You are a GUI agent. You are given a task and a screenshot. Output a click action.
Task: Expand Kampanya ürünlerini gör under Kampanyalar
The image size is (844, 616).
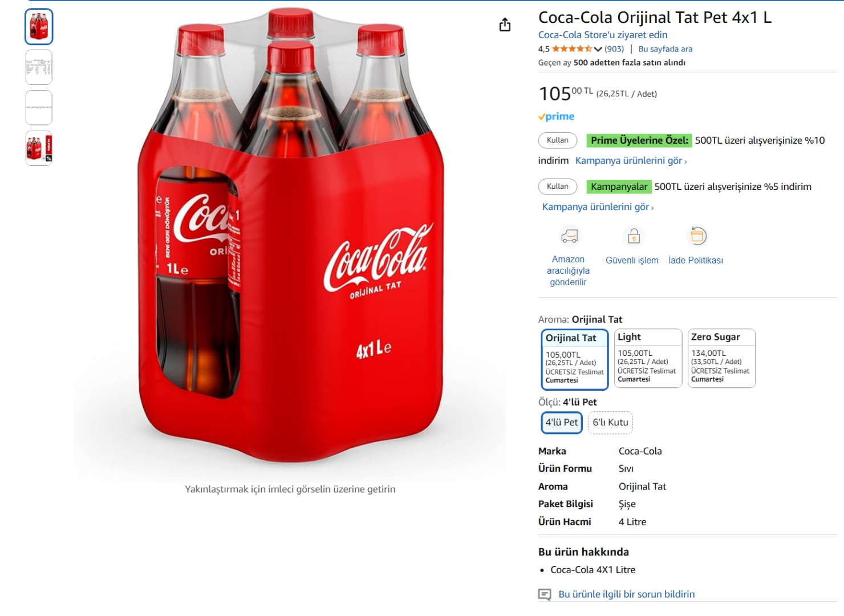tap(598, 207)
